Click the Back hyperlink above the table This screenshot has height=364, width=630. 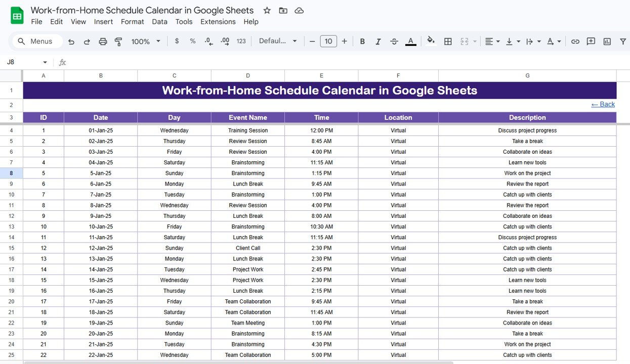[x=602, y=104]
